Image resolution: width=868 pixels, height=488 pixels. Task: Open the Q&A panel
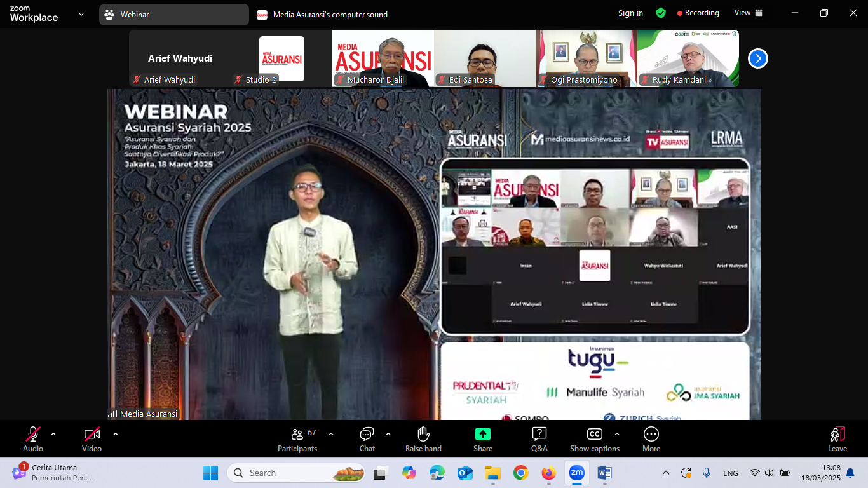click(539, 439)
